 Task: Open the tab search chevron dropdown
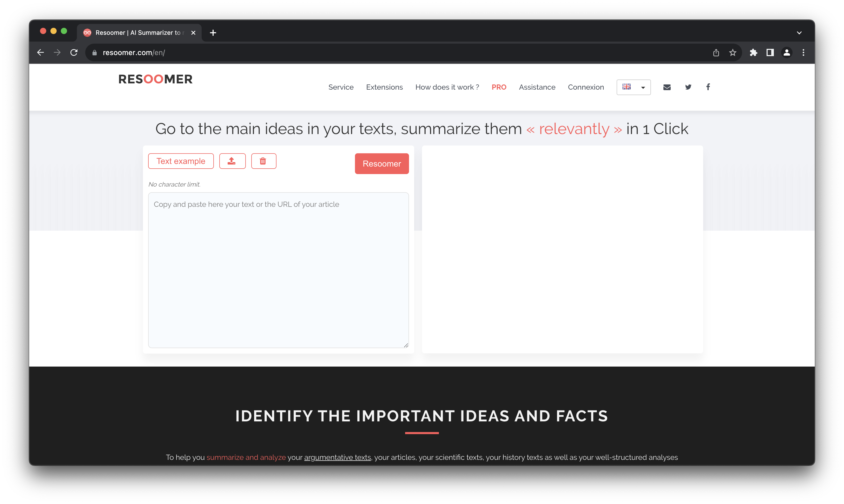click(799, 33)
